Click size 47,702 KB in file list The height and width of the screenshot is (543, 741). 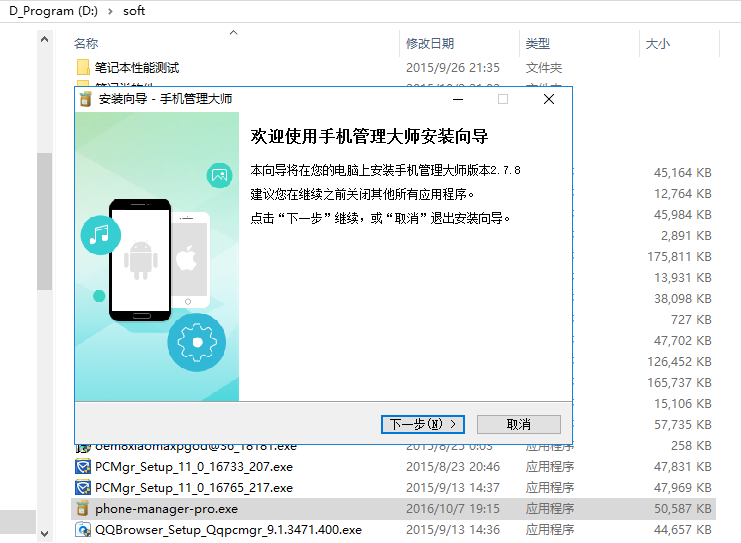[683, 340]
